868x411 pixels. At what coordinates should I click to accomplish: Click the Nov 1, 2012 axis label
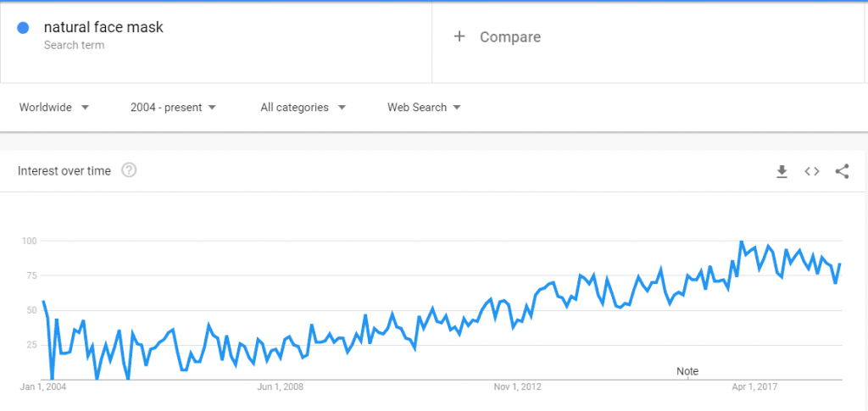[517, 387]
